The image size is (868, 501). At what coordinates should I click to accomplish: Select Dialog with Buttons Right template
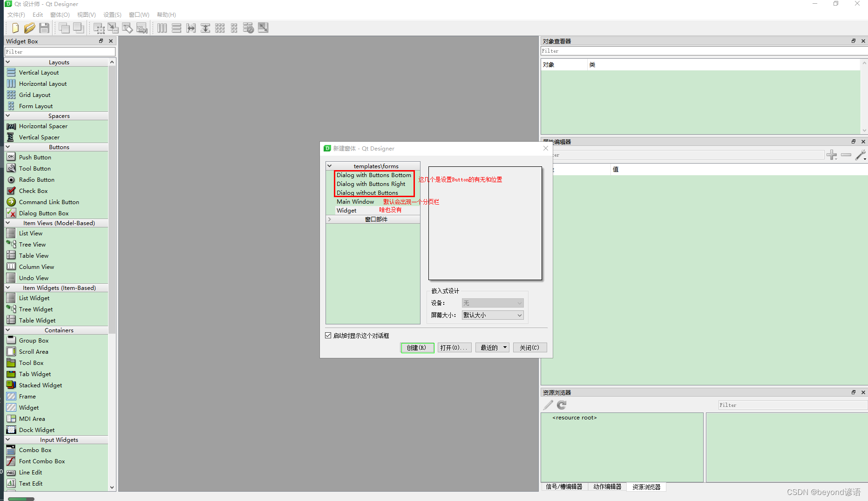click(x=371, y=184)
